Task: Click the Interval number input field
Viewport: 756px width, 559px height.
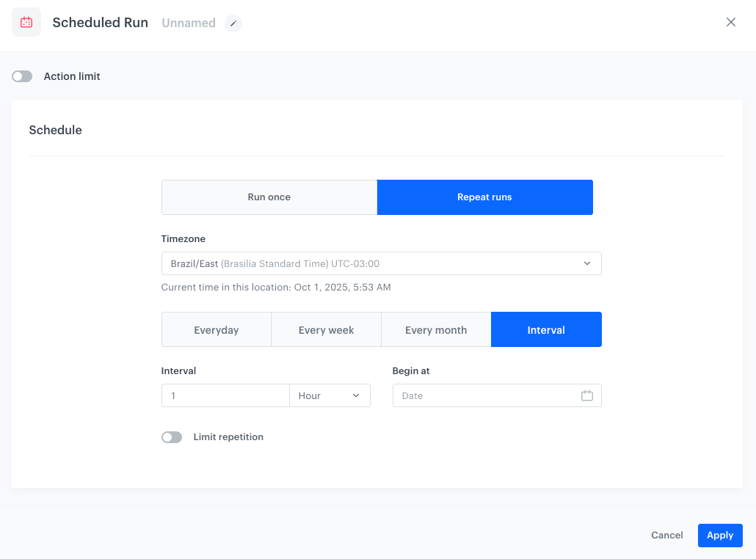Action: (x=225, y=395)
